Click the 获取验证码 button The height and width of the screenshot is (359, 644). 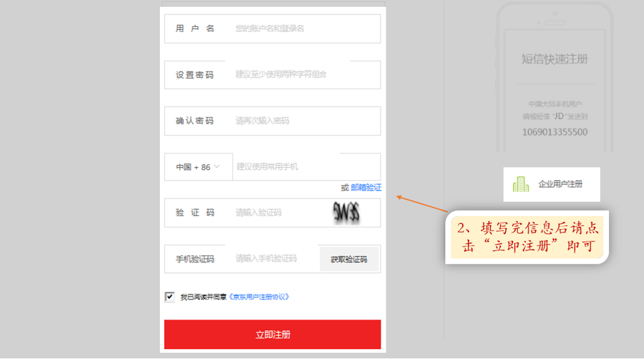coord(349,259)
